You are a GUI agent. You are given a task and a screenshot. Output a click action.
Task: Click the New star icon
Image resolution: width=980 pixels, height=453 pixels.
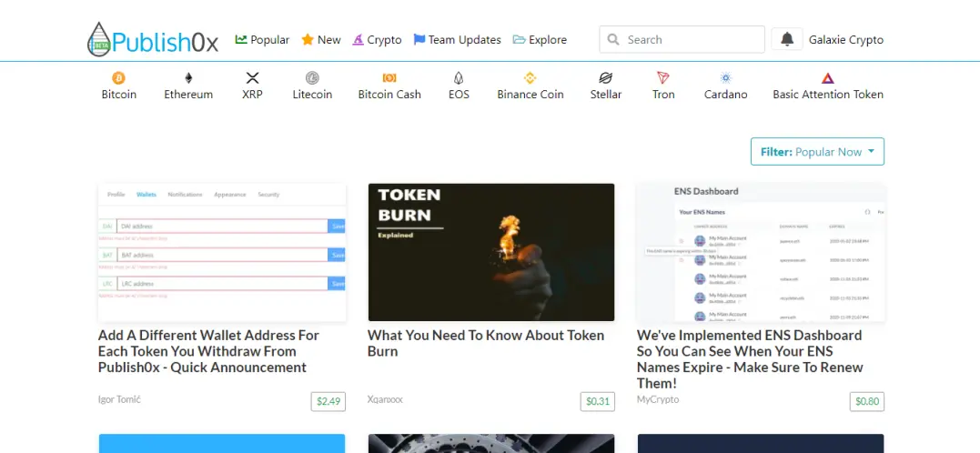[308, 39]
